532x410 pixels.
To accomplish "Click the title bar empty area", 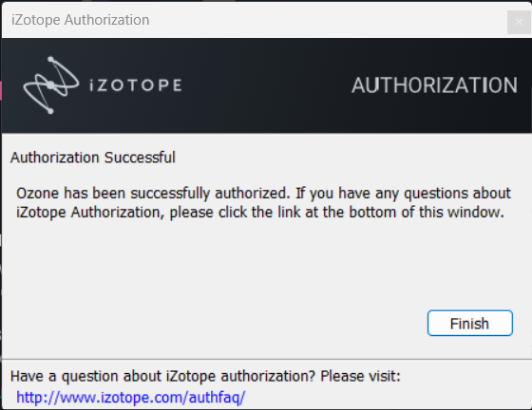I will [x=326, y=20].
